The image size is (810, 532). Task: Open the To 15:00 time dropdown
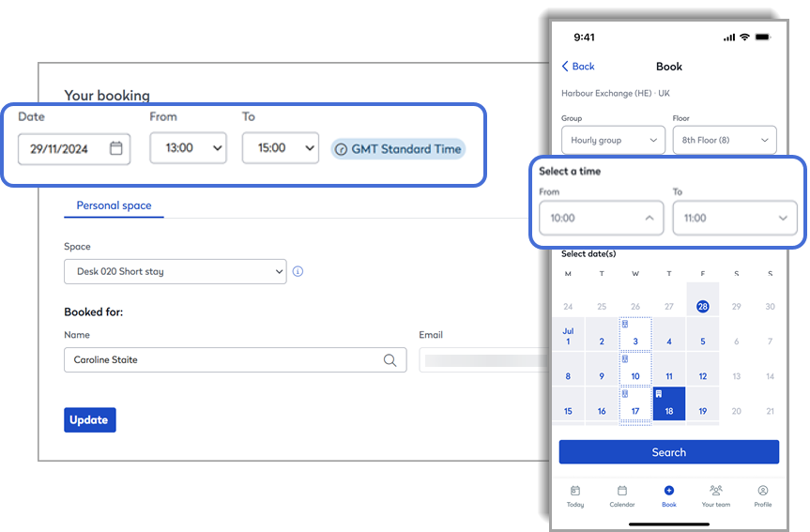(x=281, y=148)
